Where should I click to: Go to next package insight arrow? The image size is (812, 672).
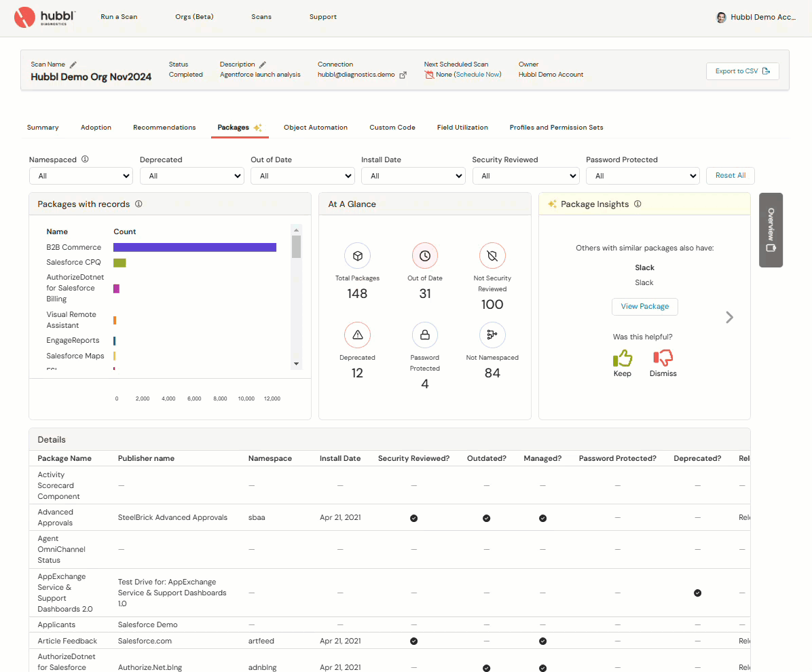(x=729, y=318)
